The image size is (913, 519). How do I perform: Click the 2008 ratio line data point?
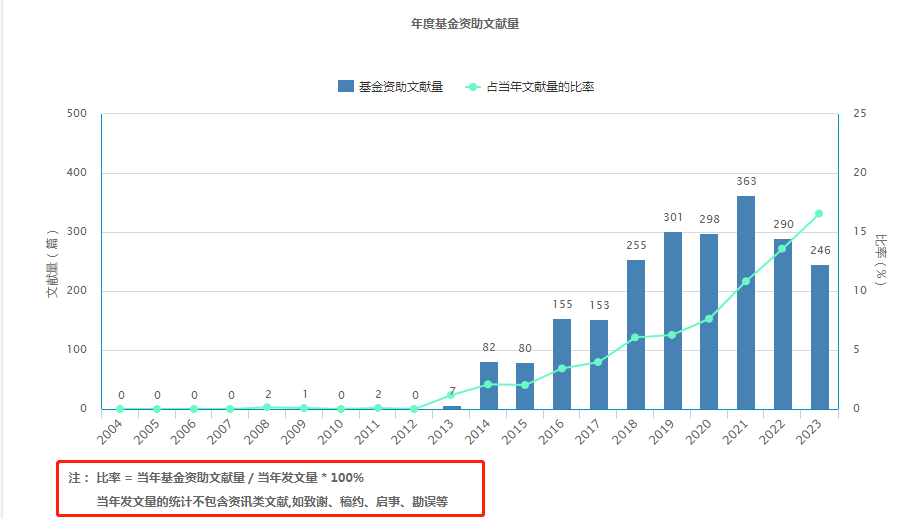[x=267, y=407]
